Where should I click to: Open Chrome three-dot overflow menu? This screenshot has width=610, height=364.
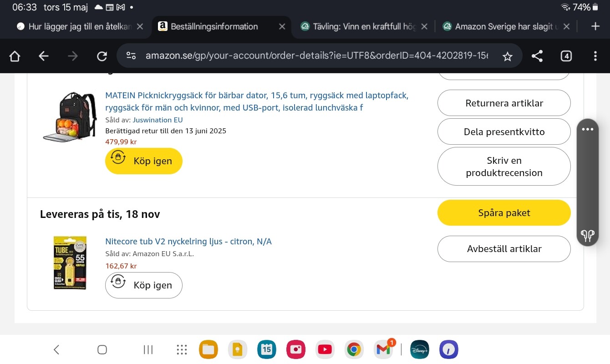pos(595,56)
